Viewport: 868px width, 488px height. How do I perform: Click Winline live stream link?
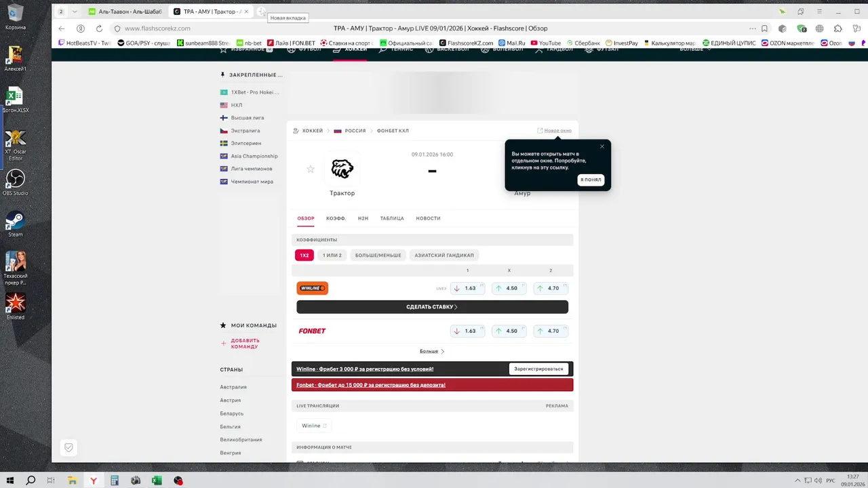(314, 426)
